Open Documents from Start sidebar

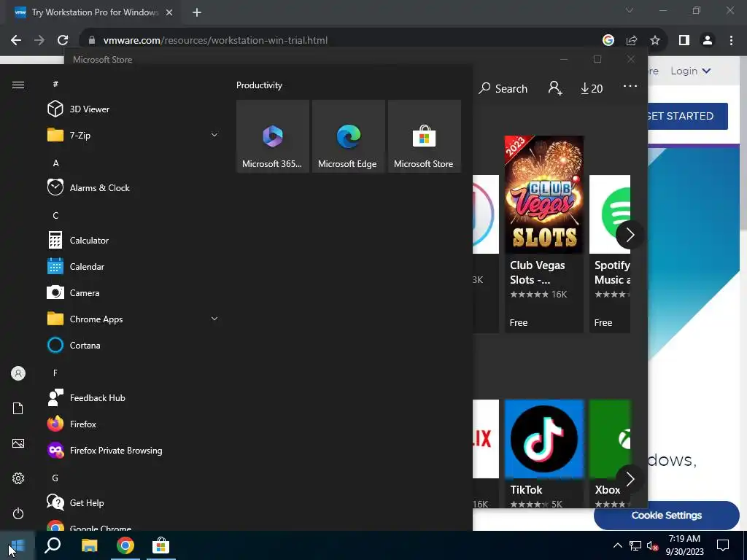click(18, 408)
